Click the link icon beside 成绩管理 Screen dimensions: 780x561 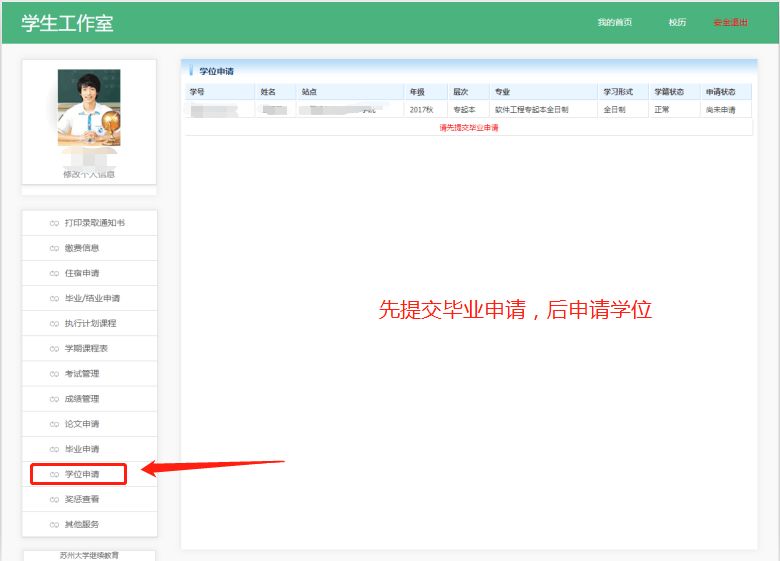click(x=54, y=398)
